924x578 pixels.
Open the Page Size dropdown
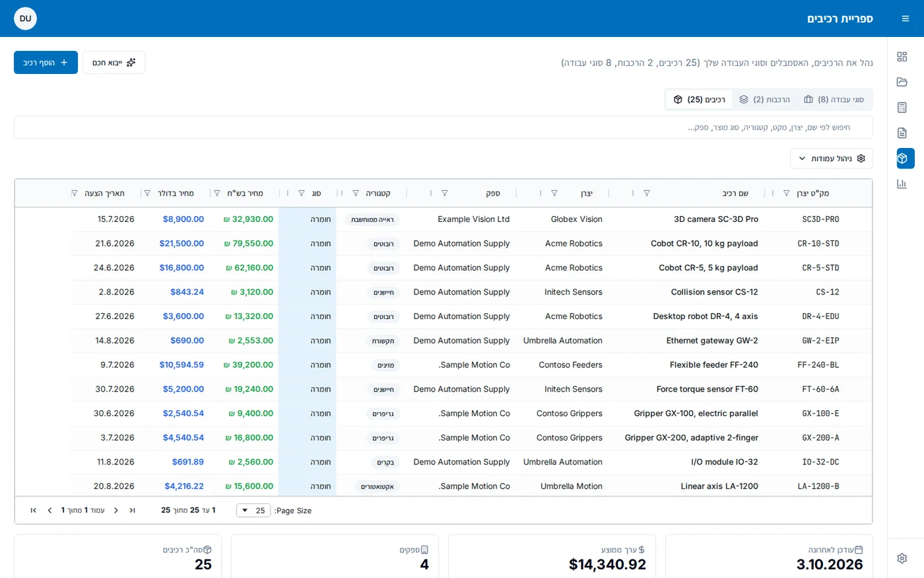pyautogui.click(x=253, y=511)
